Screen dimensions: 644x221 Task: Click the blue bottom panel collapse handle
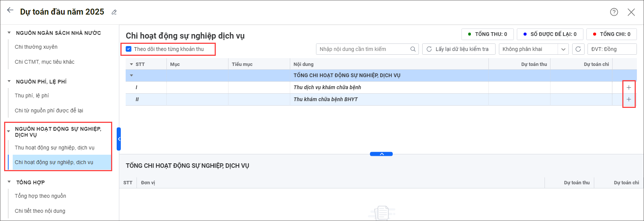point(381,154)
